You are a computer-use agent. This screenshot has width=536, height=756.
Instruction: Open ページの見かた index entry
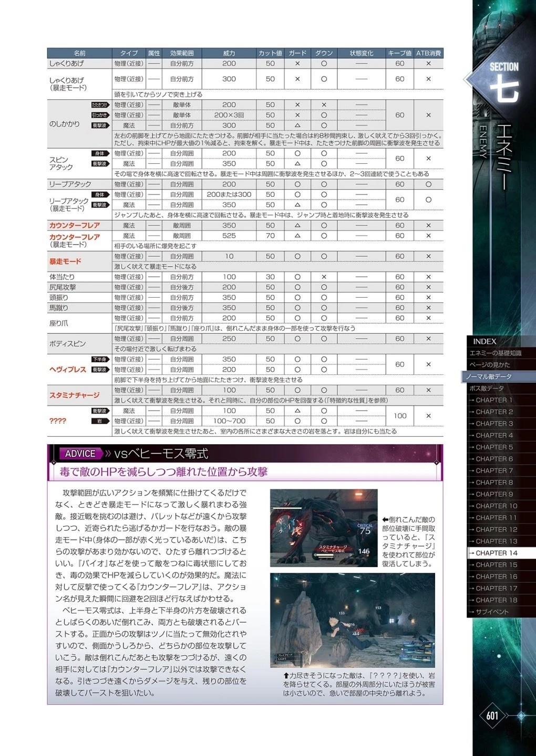tap(490, 365)
